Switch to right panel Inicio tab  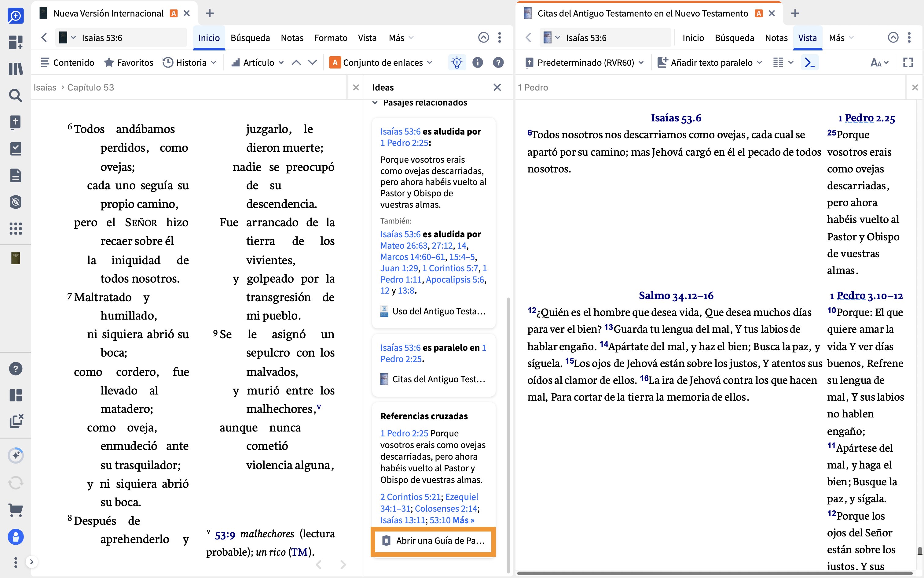pyautogui.click(x=693, y=37)
